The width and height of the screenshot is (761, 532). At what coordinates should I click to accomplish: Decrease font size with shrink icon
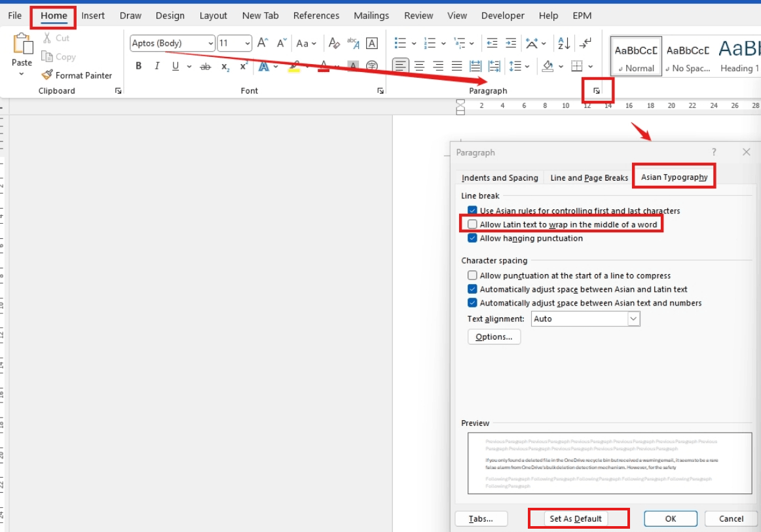pos(282,43)
